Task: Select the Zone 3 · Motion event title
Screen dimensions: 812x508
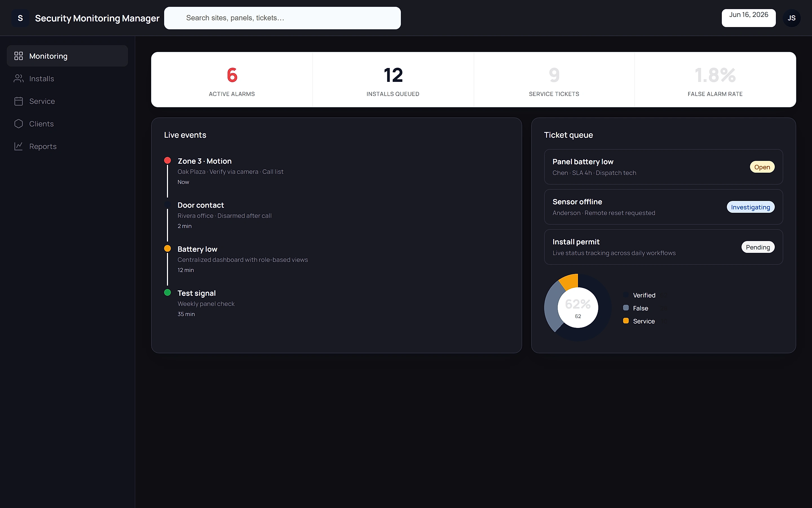Action: pos(204,161)
